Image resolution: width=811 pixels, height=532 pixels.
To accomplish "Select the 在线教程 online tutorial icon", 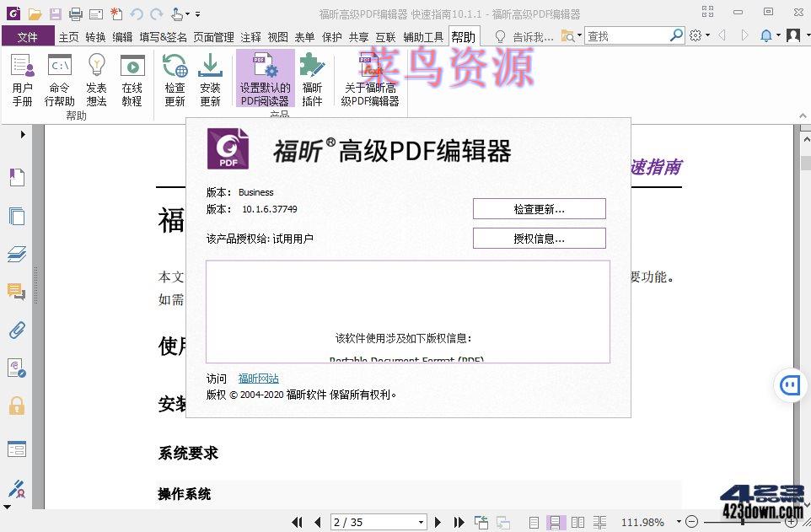I will [133, 78].
